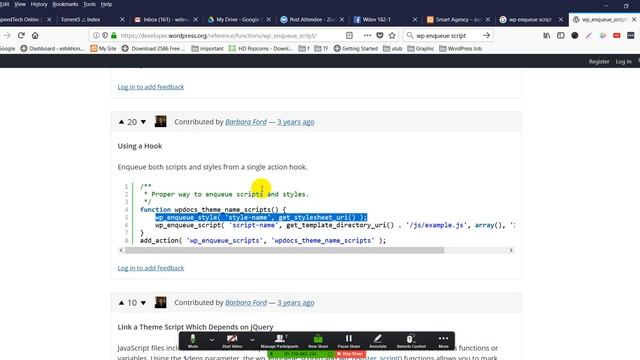Open HD Popcorns bookmark
Viewport: 640px width, 360px height.
pos(260,49)
